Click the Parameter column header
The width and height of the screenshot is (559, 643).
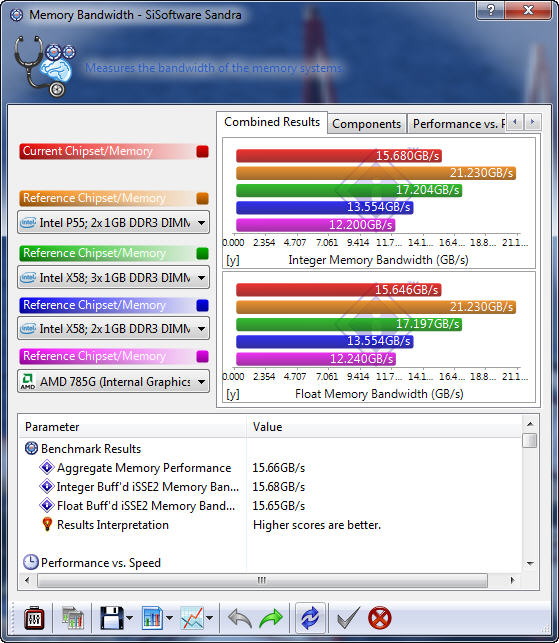click(x=132, y=427)
